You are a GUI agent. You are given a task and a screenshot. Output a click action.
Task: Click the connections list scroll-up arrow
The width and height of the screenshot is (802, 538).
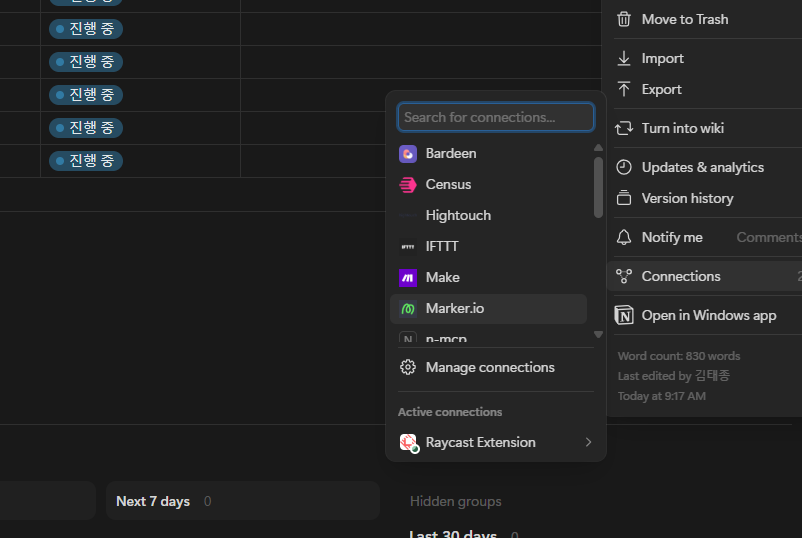598,148
